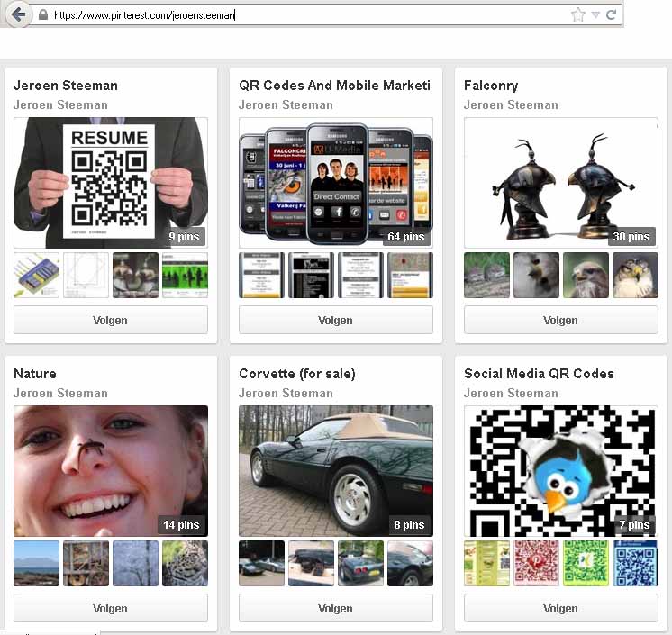The height and width of the screenshot is (635, 672).
Task: Open the owlets on ground thumbnail in Falconry
Action: click(x=486, y=275)
